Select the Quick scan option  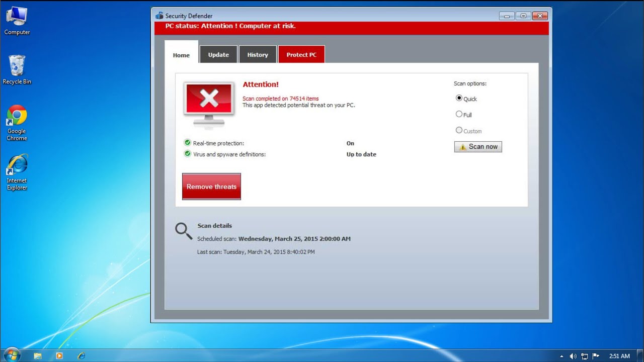point(459,99)
